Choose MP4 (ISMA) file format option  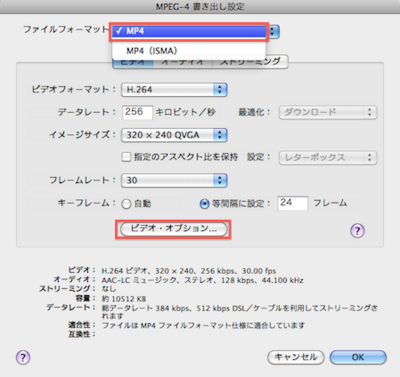pos(189,51)
